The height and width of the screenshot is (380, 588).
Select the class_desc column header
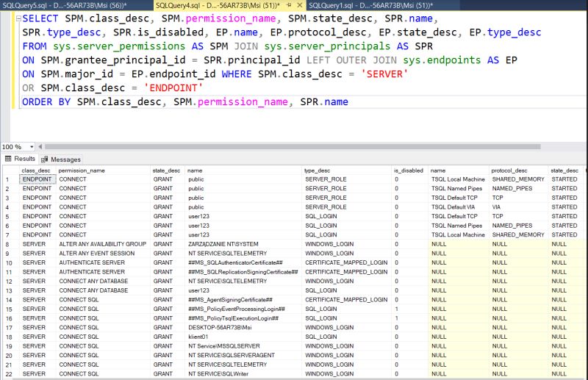click(36, 171)
